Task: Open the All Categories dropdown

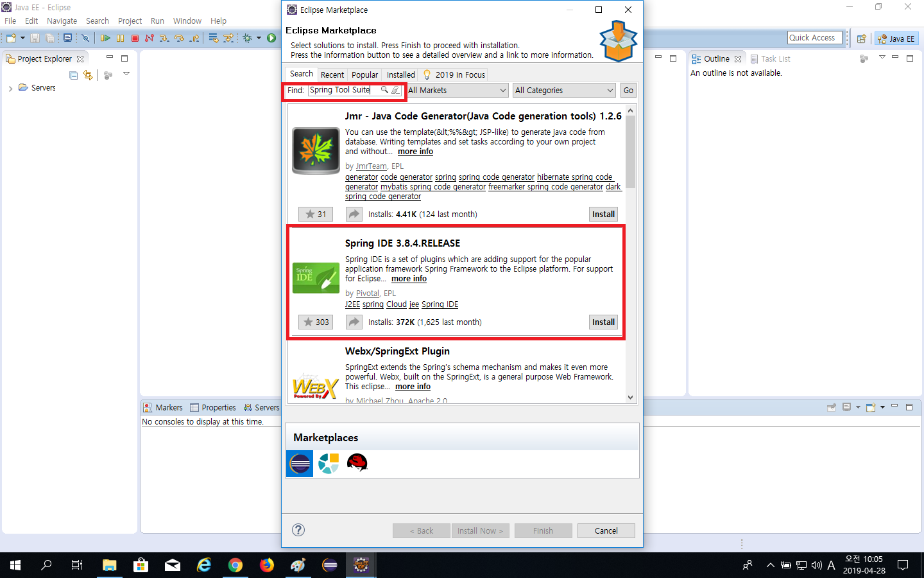Action: [x=565, y=91]
